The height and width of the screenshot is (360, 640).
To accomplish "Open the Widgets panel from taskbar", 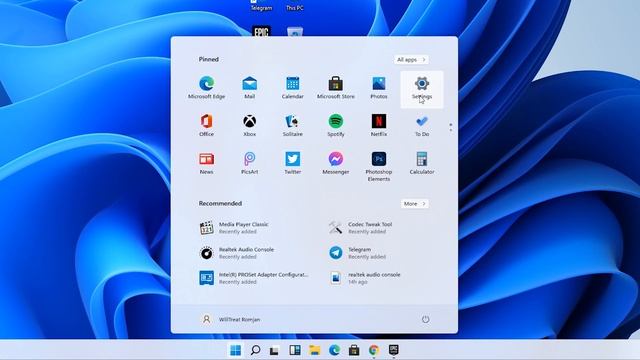I will click(x=295, y=350).
